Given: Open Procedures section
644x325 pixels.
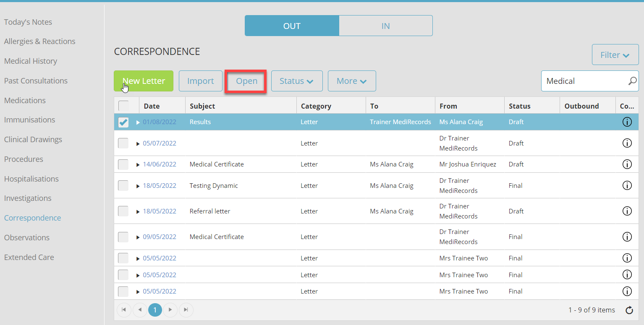Looking at the screenshot, I should coord(24,159).
